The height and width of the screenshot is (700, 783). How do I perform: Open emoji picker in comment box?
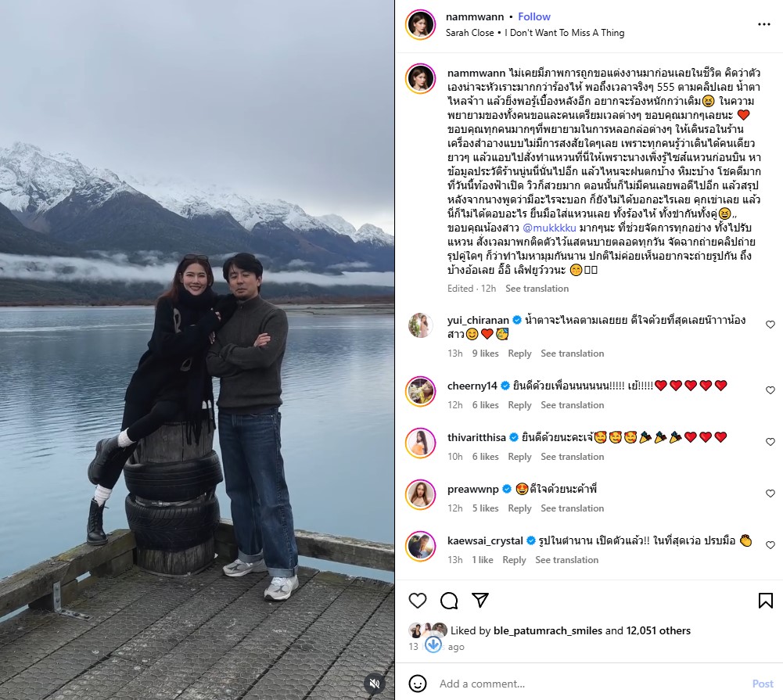coord(418,684)
